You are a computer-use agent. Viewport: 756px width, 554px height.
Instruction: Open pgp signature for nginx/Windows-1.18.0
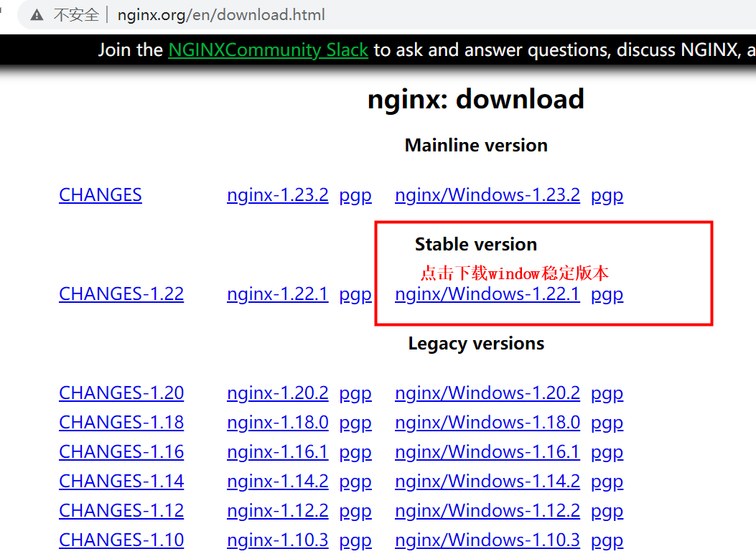[x=607, y=423]
